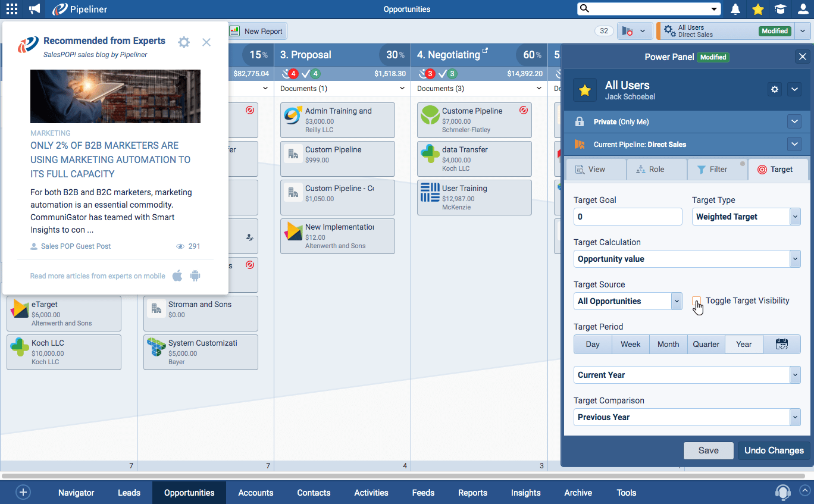The width and height of the screenshot is (814, 504).
Task: Click the graduation cap learning icon
Action: click(780, 9)
